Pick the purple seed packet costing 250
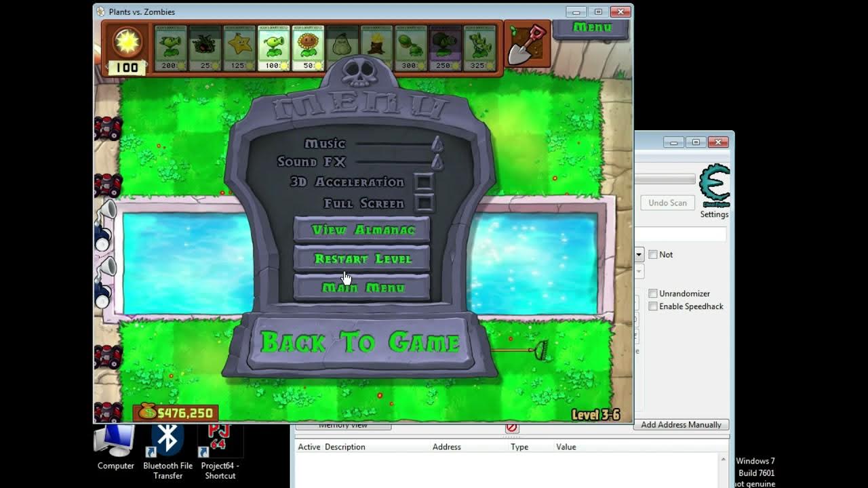The height and width of the screenshot is (488, 868). [445, 48]
